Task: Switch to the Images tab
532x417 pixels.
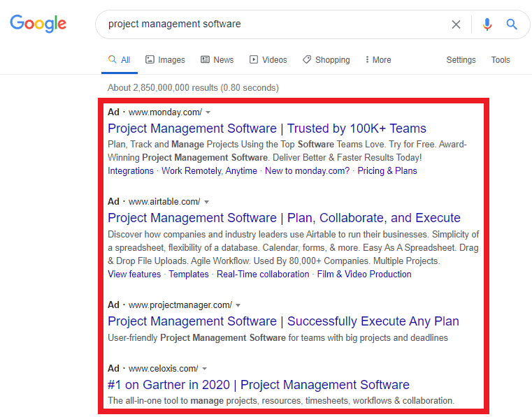Action: 165,60
